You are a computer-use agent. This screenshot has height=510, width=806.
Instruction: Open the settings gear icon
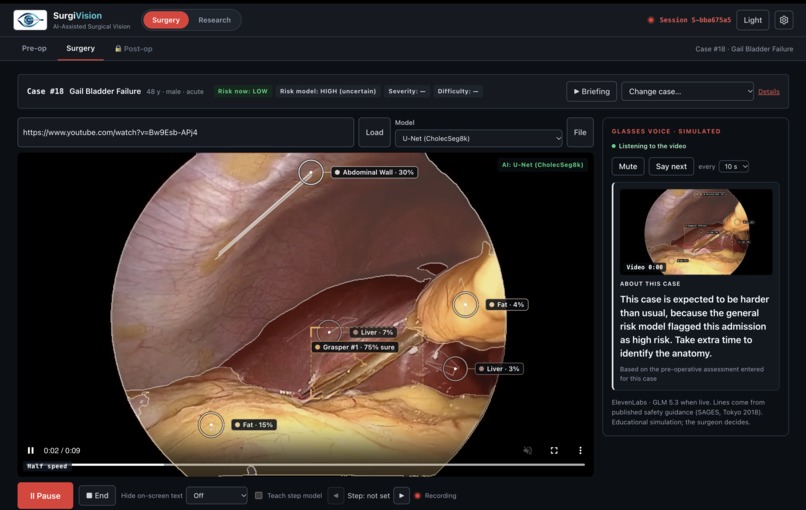783,20
